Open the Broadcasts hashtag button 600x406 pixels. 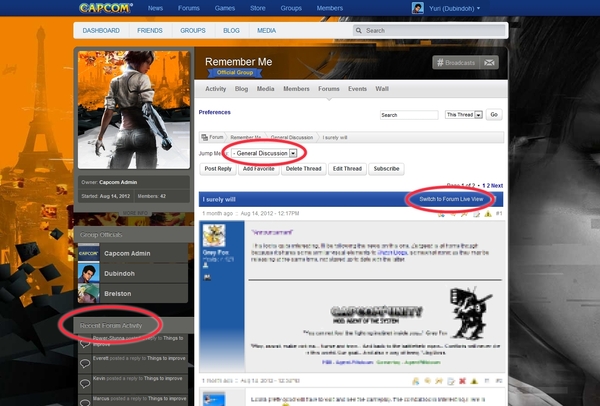457,62
